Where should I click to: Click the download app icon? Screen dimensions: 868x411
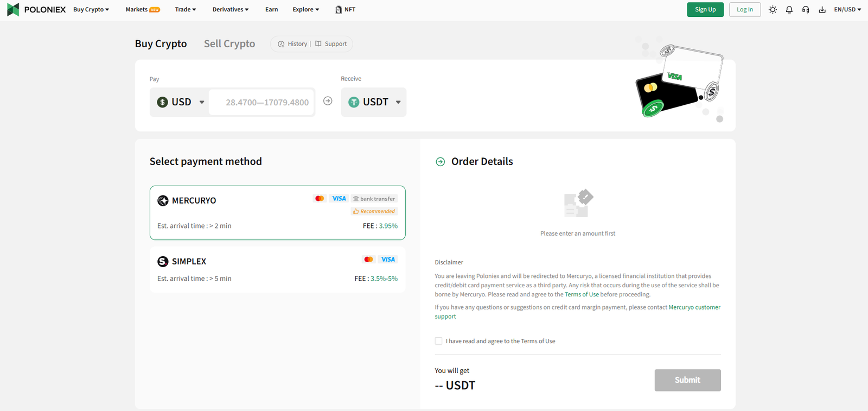[x=822, y=10]
